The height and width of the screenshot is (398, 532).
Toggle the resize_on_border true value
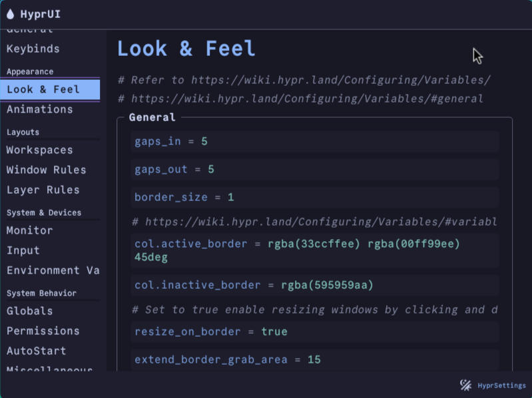tap(274, 331)
